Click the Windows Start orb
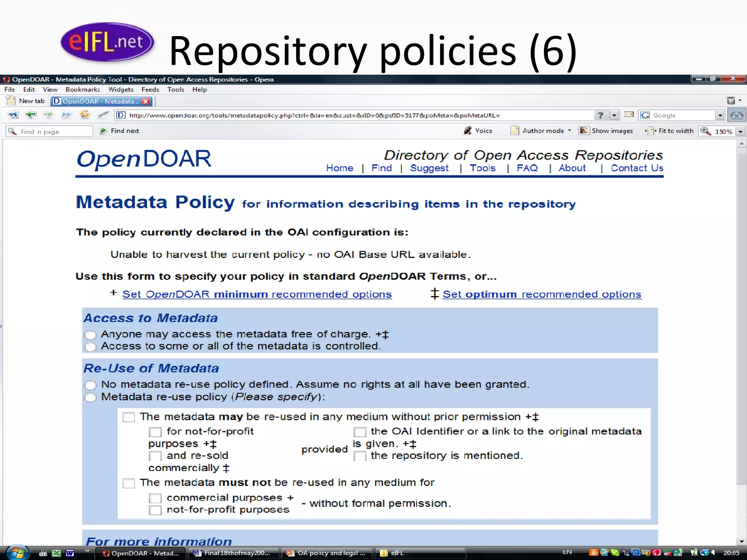 click(17, 553)
